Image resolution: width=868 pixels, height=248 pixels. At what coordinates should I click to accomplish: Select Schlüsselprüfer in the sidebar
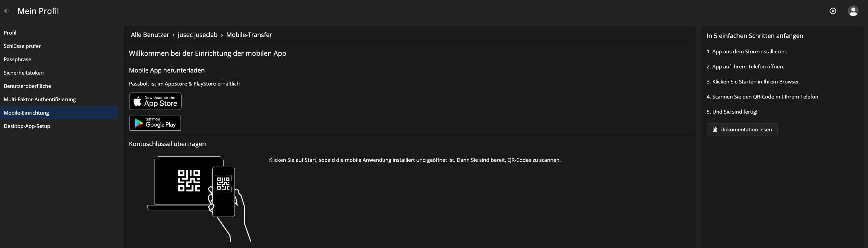(22, 46)
